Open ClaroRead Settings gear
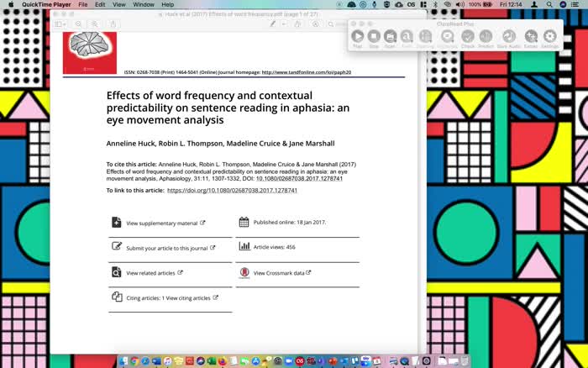 click(549, 37)
